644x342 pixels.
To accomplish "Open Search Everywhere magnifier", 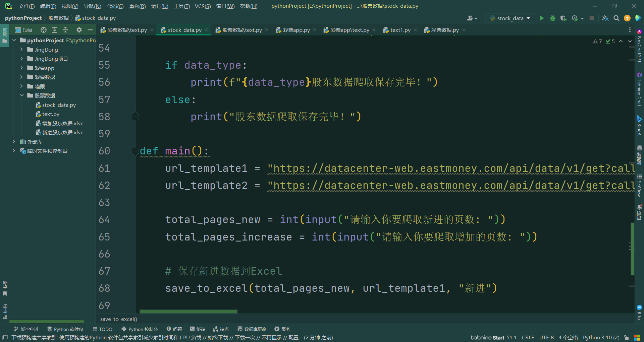I will [x=616, y=18].
